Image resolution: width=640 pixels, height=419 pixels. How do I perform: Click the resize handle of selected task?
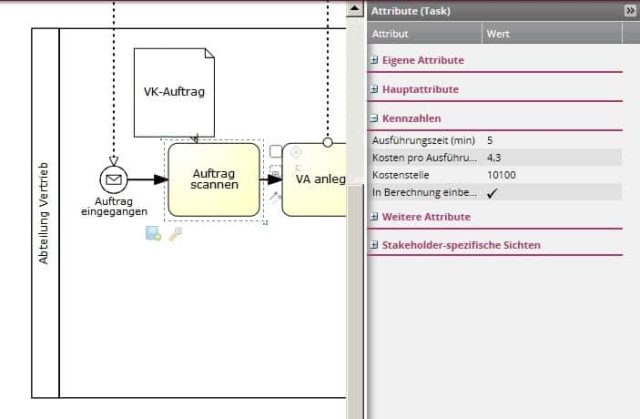tap(264, 222)
